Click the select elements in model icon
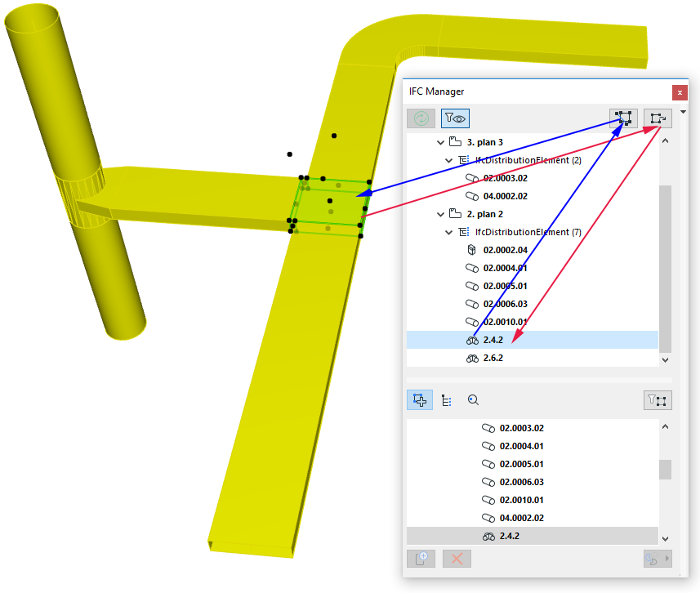This screenshot has width=700, height=593. point(623,118)
